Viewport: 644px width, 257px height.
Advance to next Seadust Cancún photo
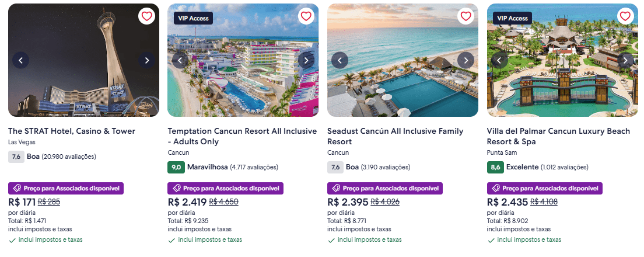pyautogui.click(x=466, y=60)
